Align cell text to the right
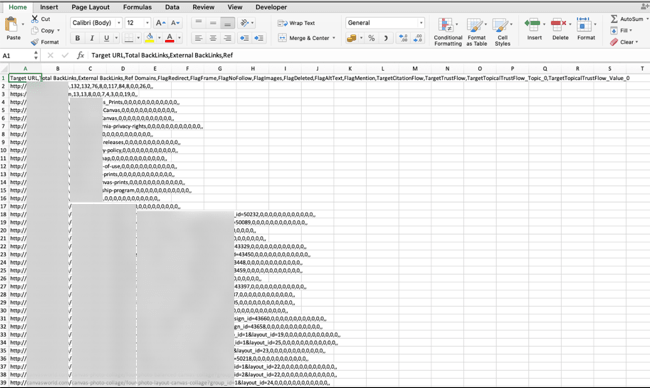Screen dimensions: 650x388 click(x=227, y=38)
